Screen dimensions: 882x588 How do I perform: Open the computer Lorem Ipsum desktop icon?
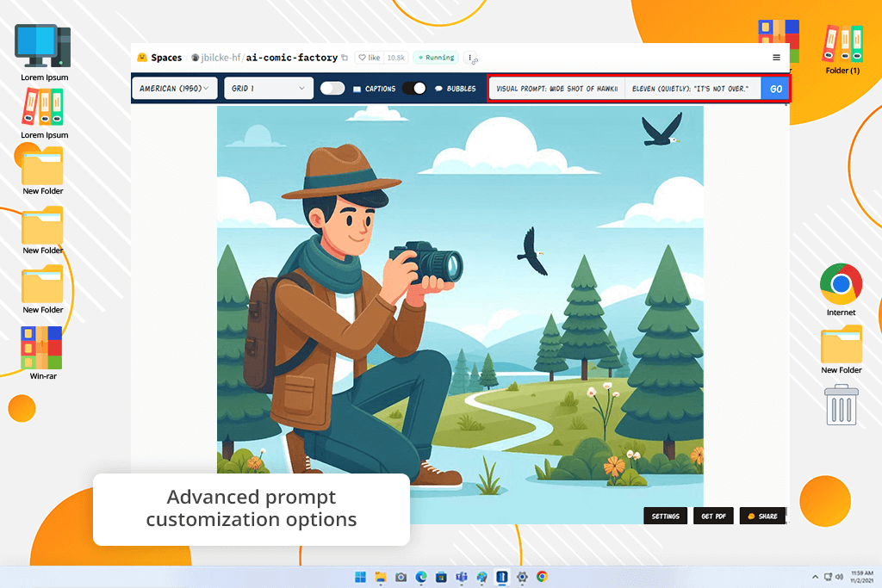click(x=44, y=53)
